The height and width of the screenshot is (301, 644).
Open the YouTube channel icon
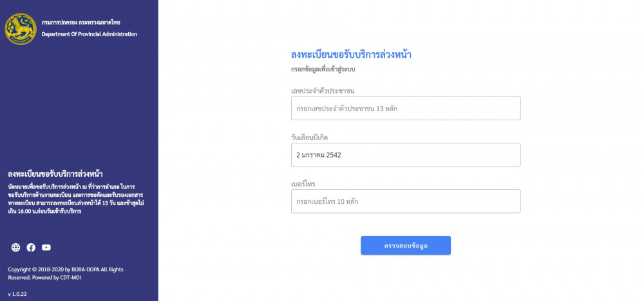point(46,247)
